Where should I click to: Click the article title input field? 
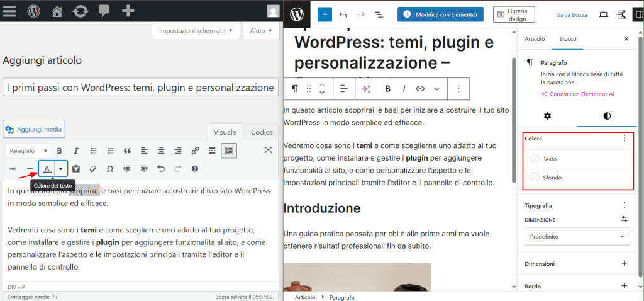point(140,88)
